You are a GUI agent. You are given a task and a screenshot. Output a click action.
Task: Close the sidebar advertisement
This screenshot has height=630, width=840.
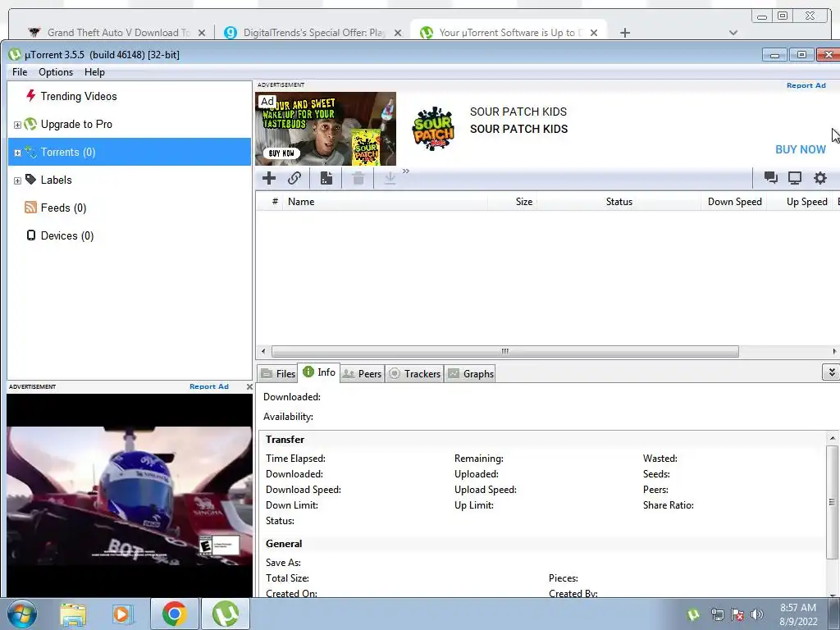(249, 387)
